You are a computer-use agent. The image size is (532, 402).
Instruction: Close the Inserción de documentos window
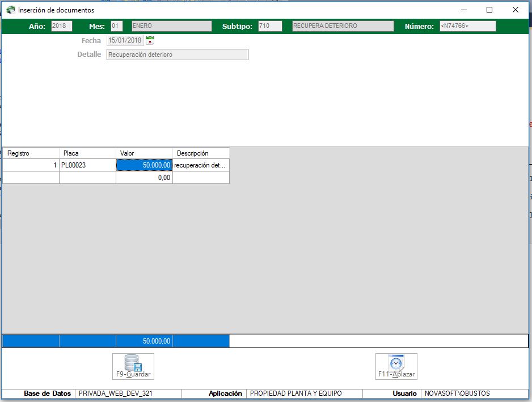coord(516,10)
